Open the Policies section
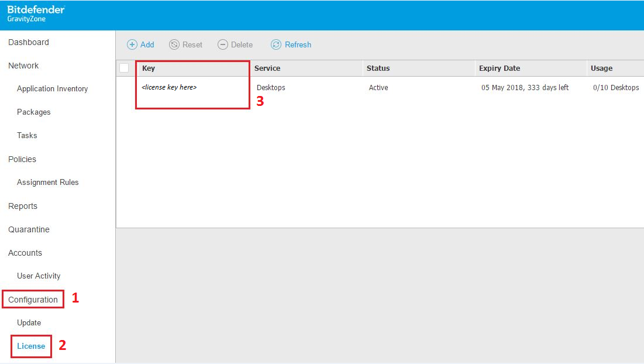 pos(22,159)
